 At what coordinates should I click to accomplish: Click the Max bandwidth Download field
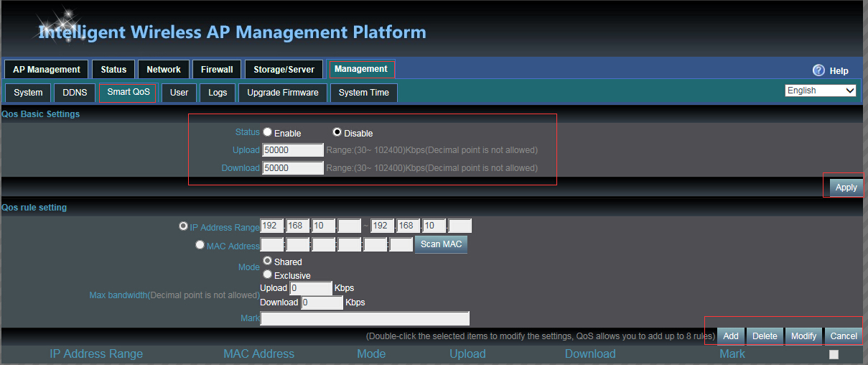point(322,302)
